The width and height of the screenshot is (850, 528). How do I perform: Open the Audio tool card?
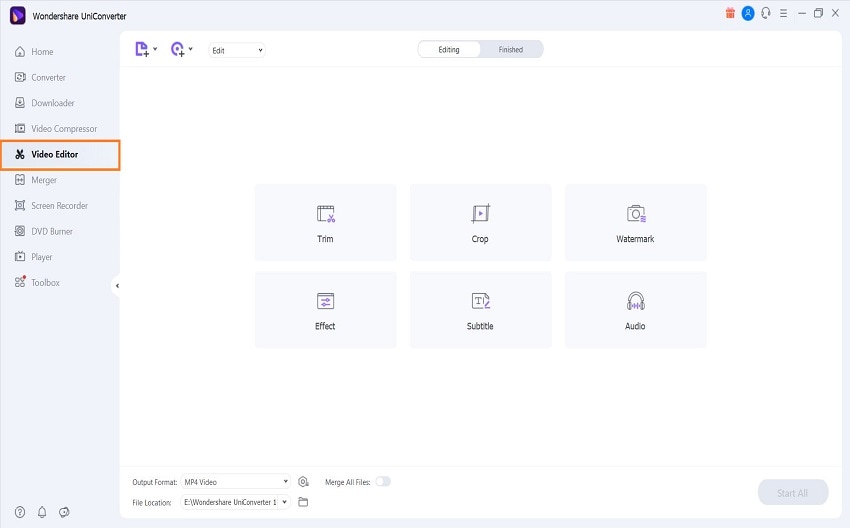coord(635,310)
